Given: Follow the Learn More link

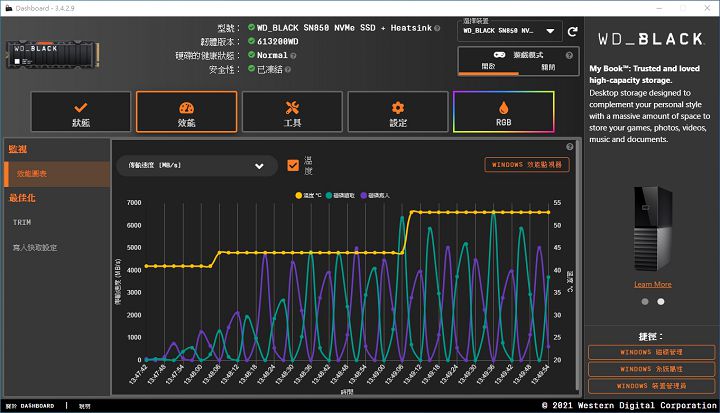Looking at the screenshot, I should 652,284.
